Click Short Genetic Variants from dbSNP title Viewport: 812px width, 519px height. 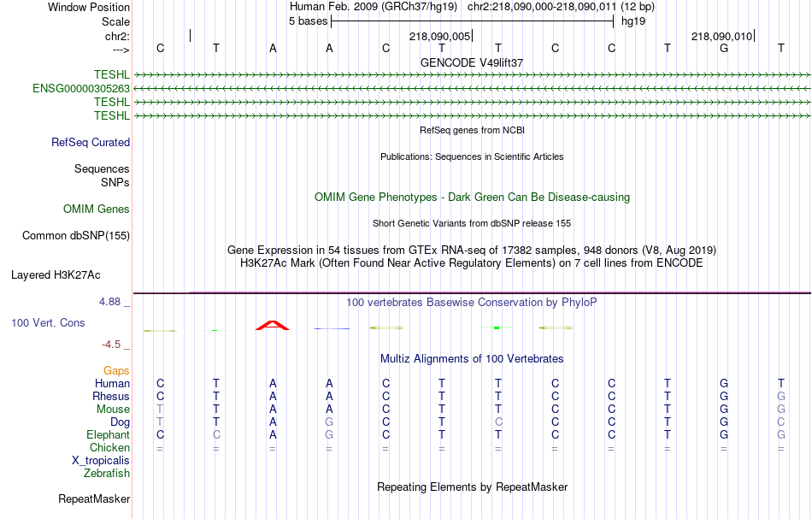(x=472, y=223)
